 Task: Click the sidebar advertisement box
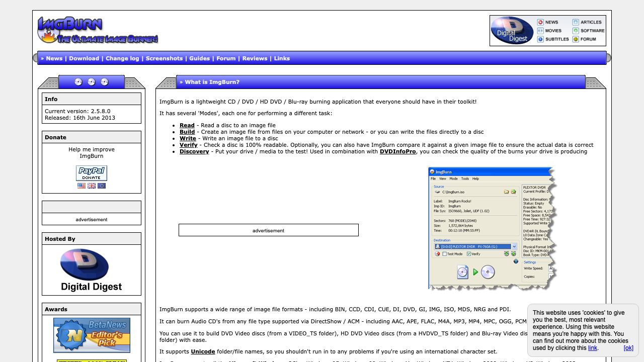click(92, 219)
